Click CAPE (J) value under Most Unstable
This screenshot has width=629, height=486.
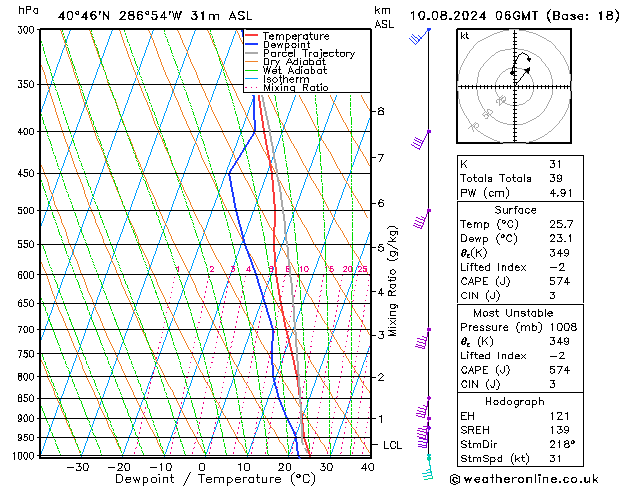[559, 370]
